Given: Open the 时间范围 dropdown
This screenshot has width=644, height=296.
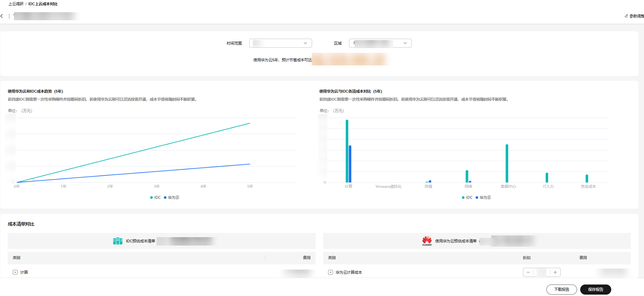Looking at the screenshot, I should [x=281, y=43].
